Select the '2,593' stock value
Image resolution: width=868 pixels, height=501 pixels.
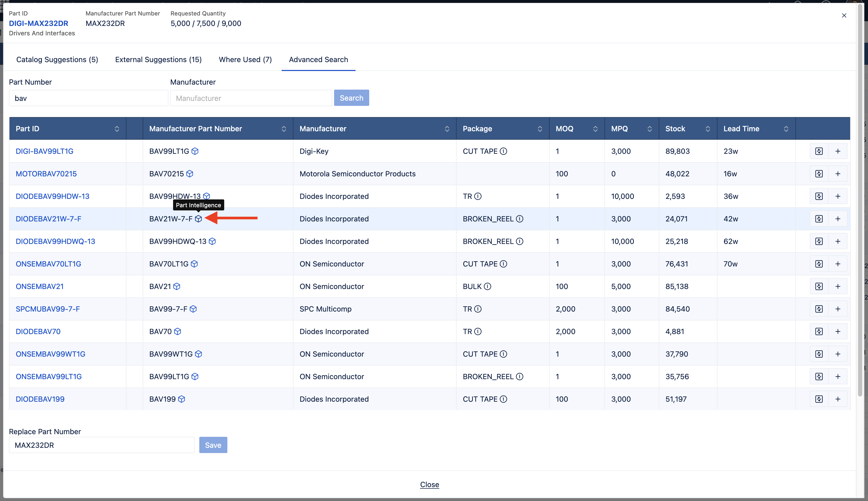click(675, 196)
